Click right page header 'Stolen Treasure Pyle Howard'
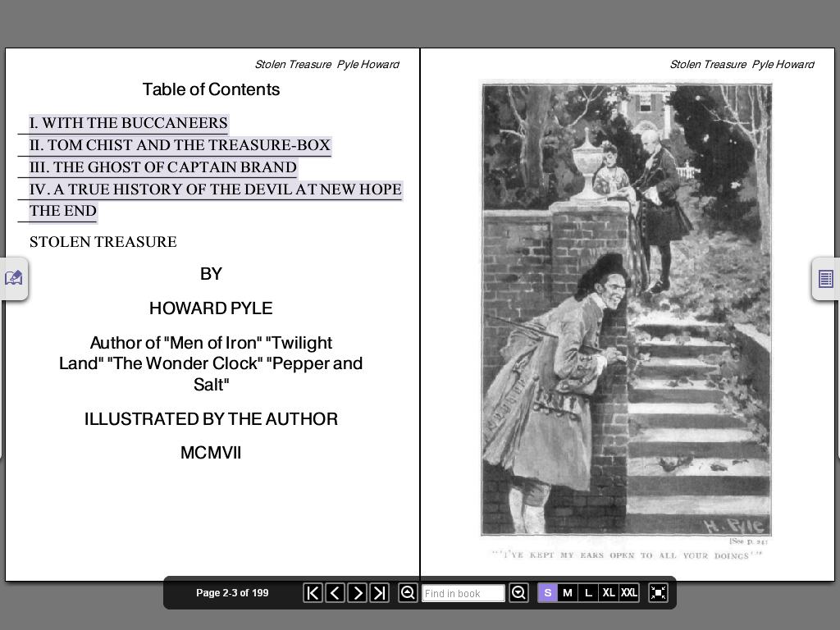 [x=742, y=64]
